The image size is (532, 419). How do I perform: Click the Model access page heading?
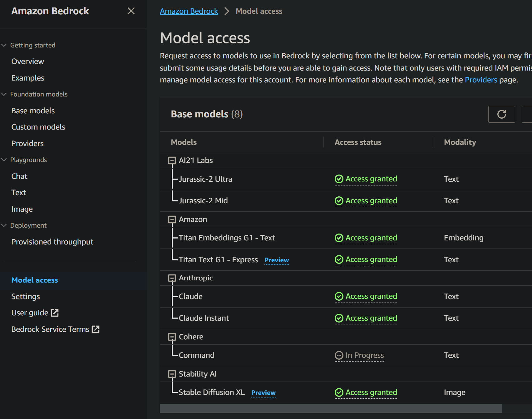point(205,38)
